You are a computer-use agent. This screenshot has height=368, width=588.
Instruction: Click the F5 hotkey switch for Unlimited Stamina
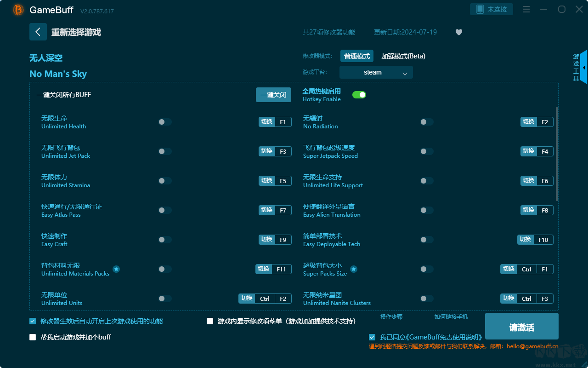[275, 181]
